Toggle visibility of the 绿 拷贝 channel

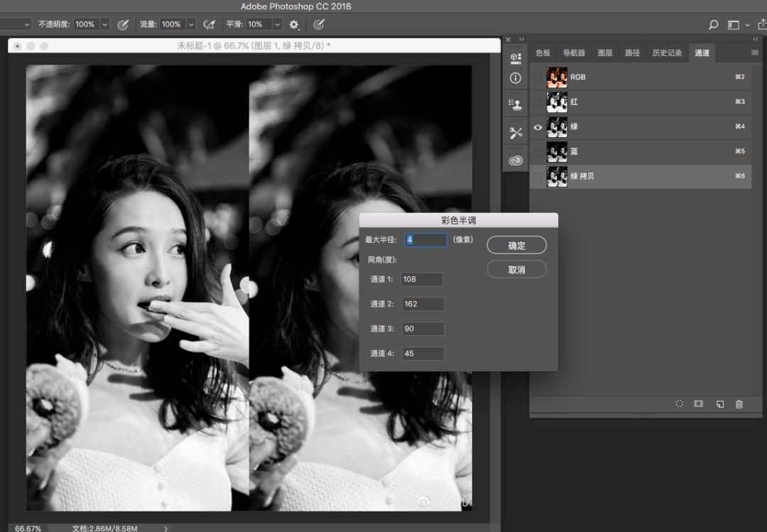538,176
